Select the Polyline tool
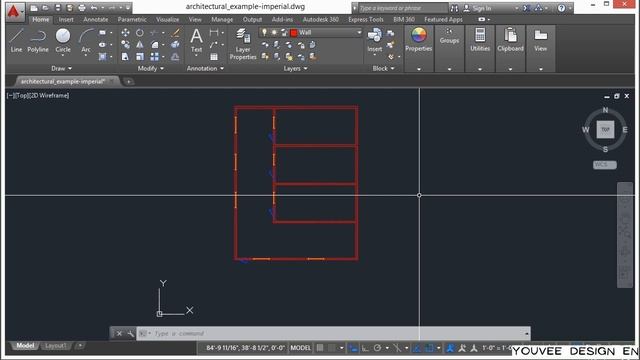Image resolution: width=640 pixels, height=360 pixels. point(38,40)
